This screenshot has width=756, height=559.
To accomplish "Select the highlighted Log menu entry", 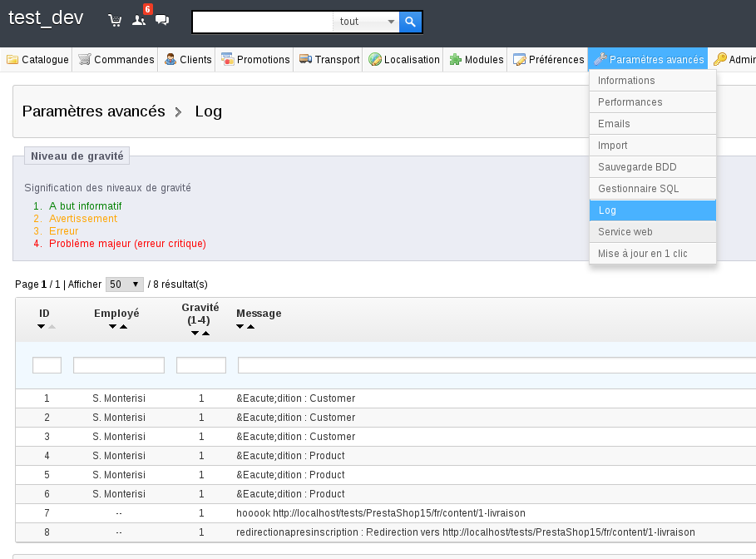I will (652, 210).
